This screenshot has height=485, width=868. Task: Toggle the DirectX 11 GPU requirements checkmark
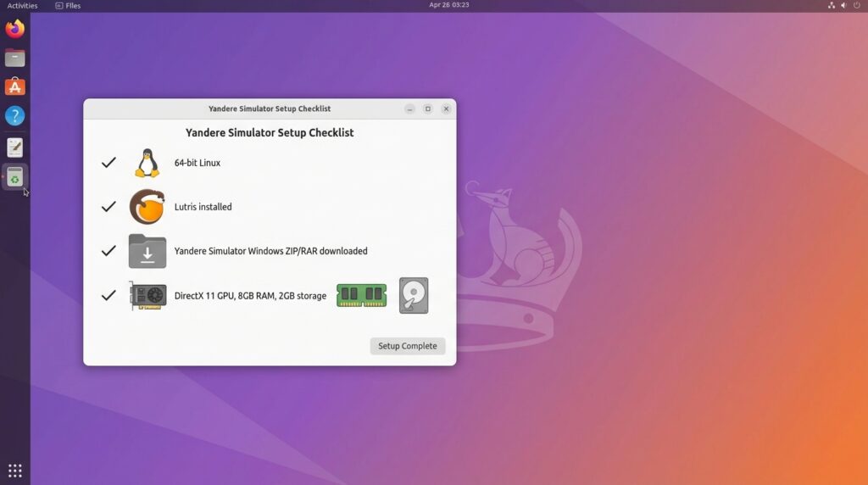pyautogui.click(x=108, y=296)
